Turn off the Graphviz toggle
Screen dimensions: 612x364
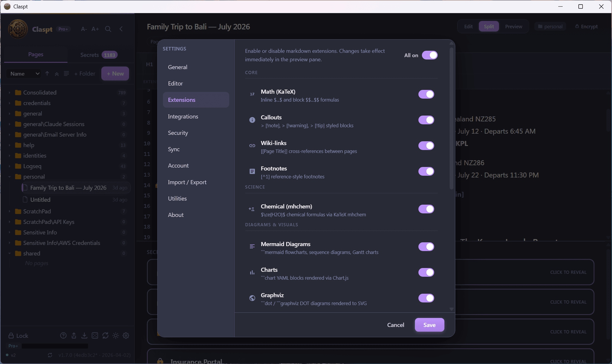[x=426, y=298]
